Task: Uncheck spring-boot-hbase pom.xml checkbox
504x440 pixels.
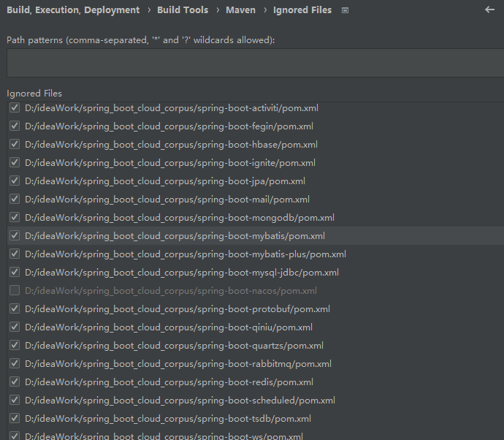Action: pyautogui.click(x=15, y=145)
